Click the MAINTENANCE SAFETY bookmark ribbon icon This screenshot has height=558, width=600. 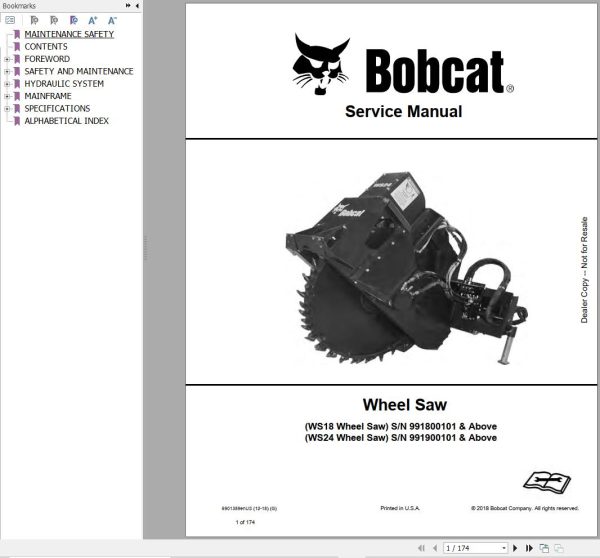[17, 34]
